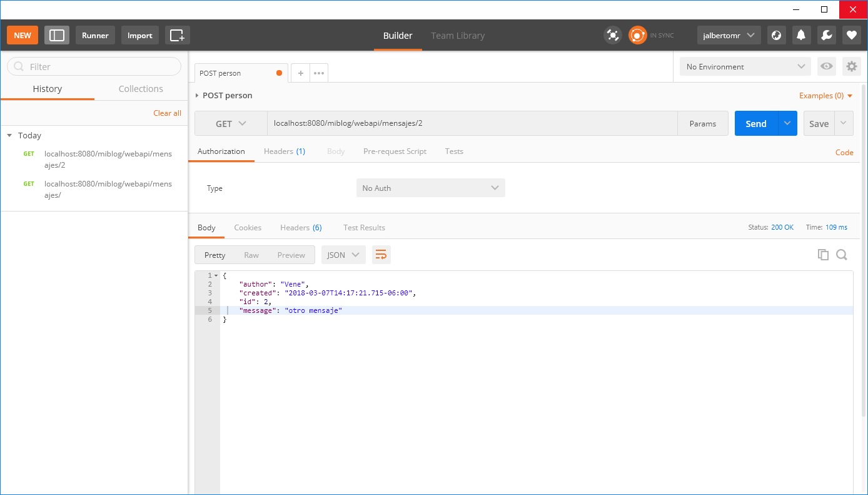The width and height of the screenshot is (868, 495).
Task: Expand the POST person request description
Action: pyautogui.click(x=197, y=96)
